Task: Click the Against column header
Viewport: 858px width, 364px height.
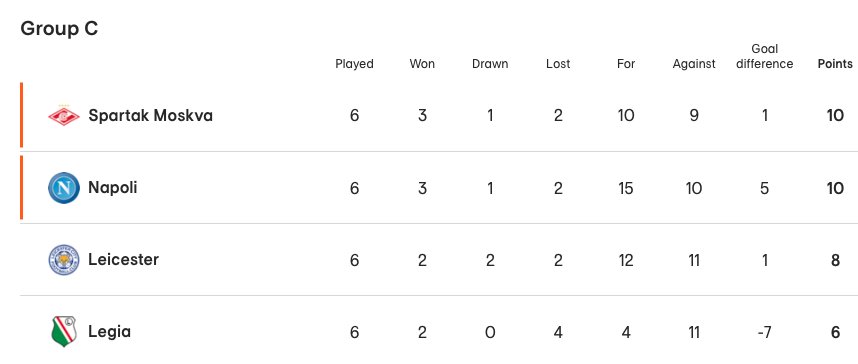Action: [x=694, y=64]
